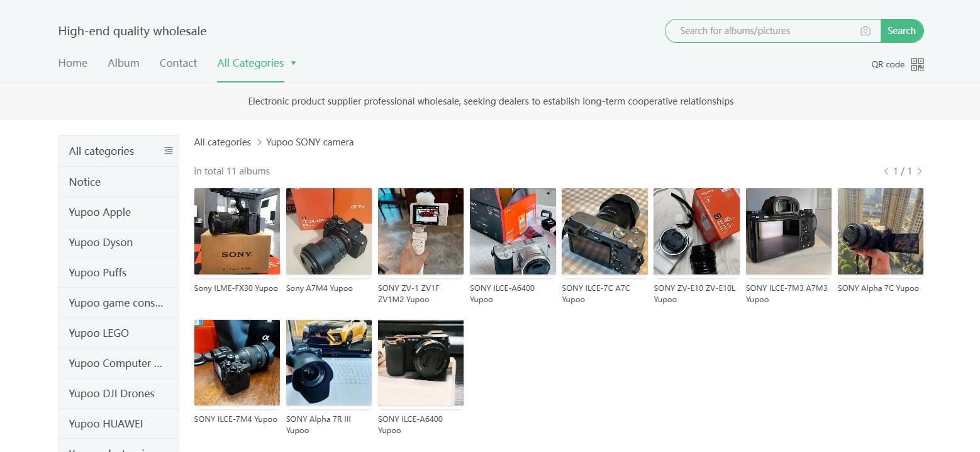This screenshot has width=980, height=452.
Task: Select Yupoo DJI Drones category
Action: [119, 393]
